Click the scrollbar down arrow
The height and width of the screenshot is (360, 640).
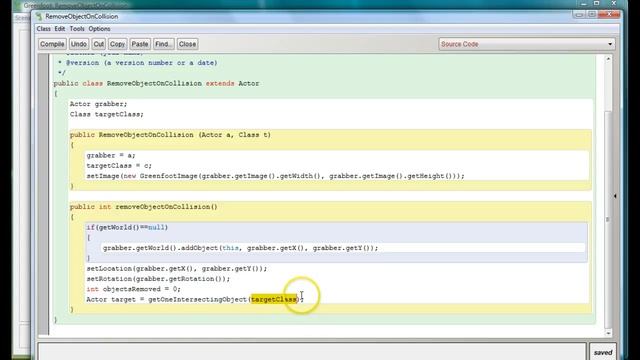608,333
